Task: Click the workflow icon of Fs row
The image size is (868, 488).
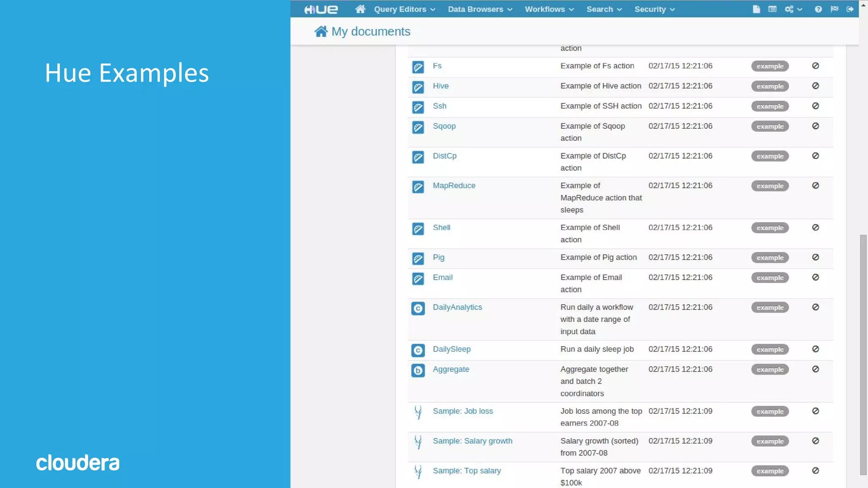Action: tap(418, 67)
